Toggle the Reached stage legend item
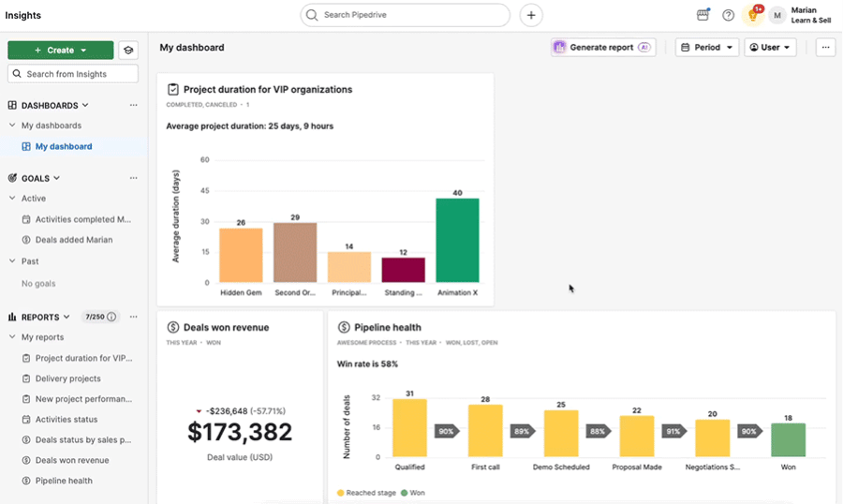 pos(366,493)
